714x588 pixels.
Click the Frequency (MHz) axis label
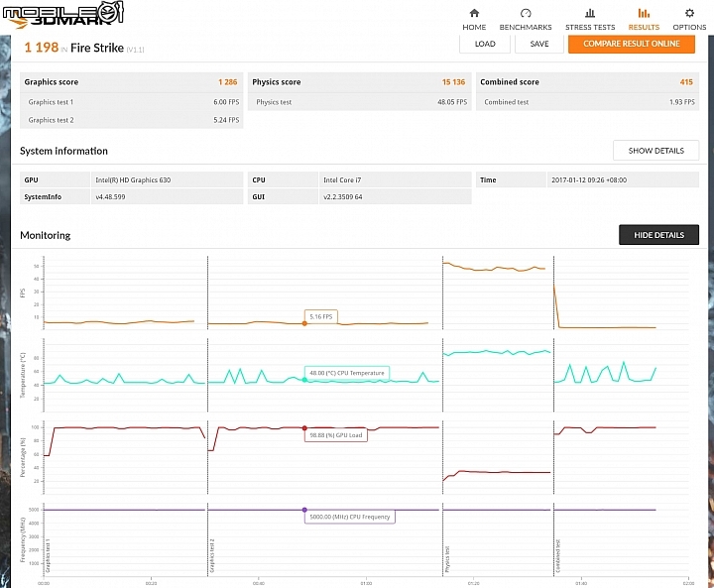tap(22, 539)
